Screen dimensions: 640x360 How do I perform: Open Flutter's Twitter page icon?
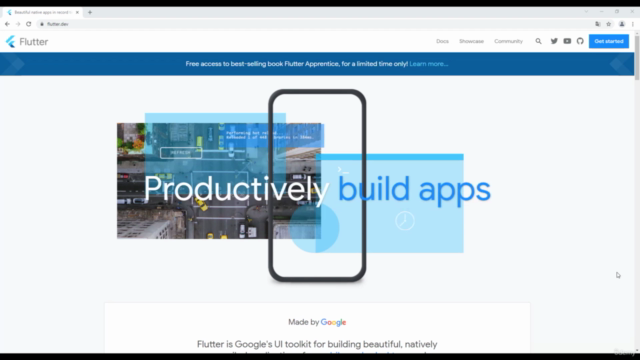(554, 41)
